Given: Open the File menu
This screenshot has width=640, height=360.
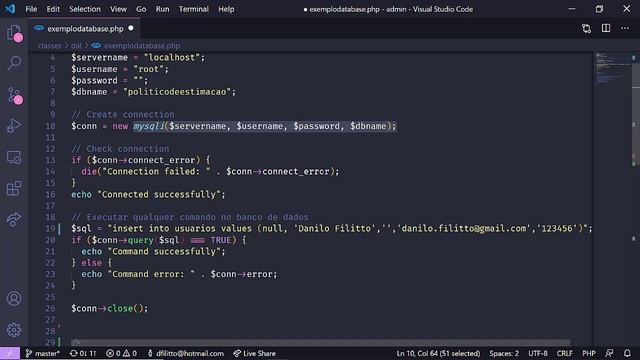Looking at the screenshot, I should (31, 9).
